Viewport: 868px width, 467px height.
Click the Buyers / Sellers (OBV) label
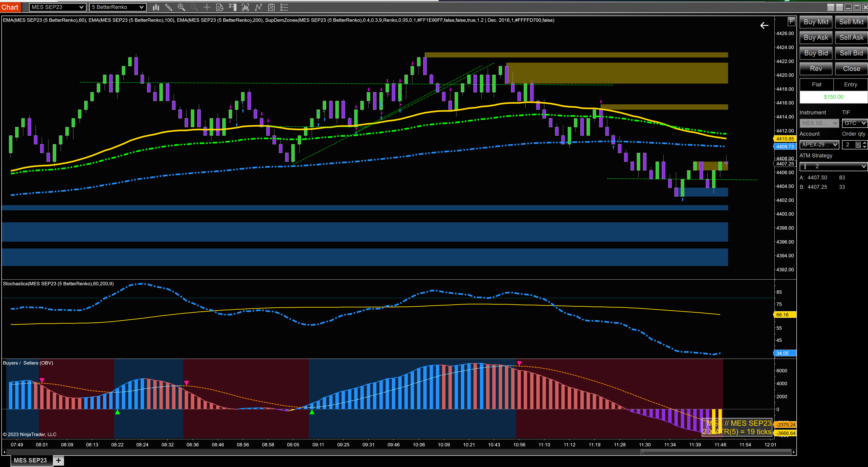tap(28, 363)
